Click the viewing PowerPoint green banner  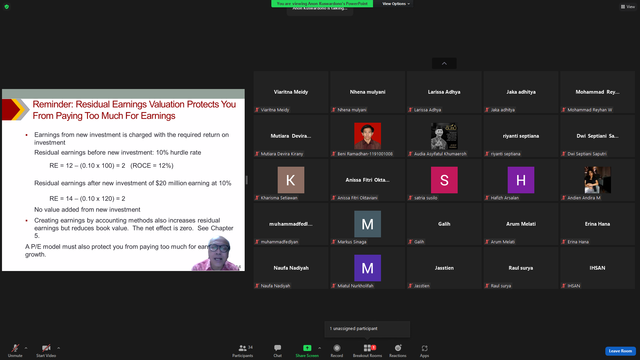322,4
